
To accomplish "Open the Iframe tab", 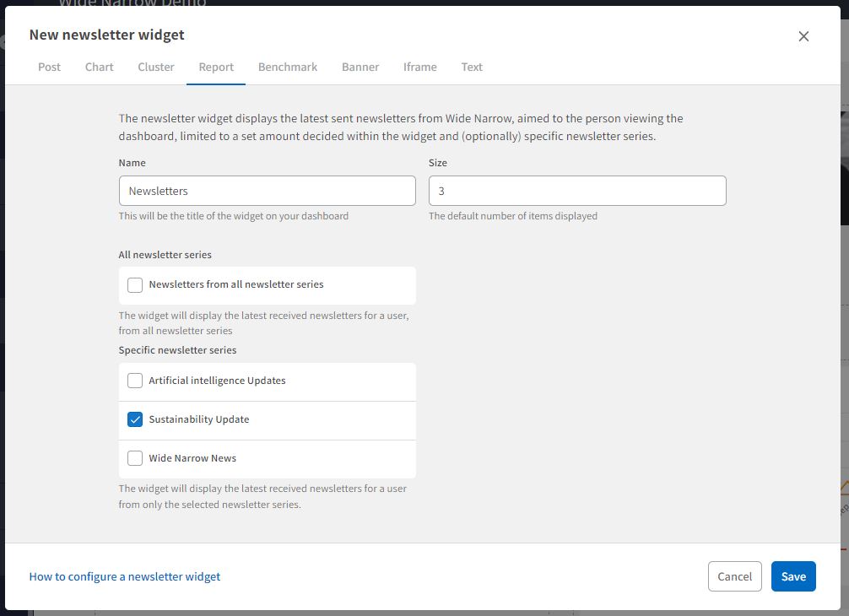I will [419, 67].
